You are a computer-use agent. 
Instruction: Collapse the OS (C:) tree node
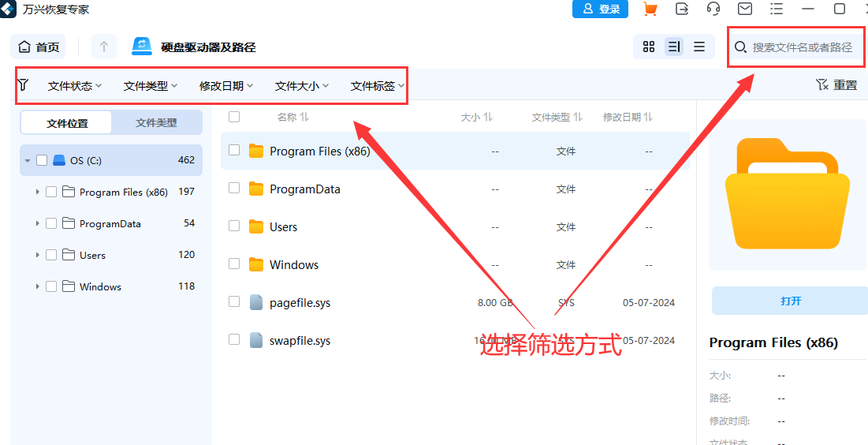click(x=27, y=161)
